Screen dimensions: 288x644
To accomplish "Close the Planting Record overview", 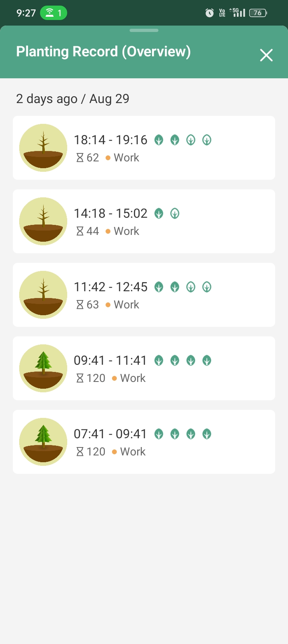I will (x=266, y=55).
